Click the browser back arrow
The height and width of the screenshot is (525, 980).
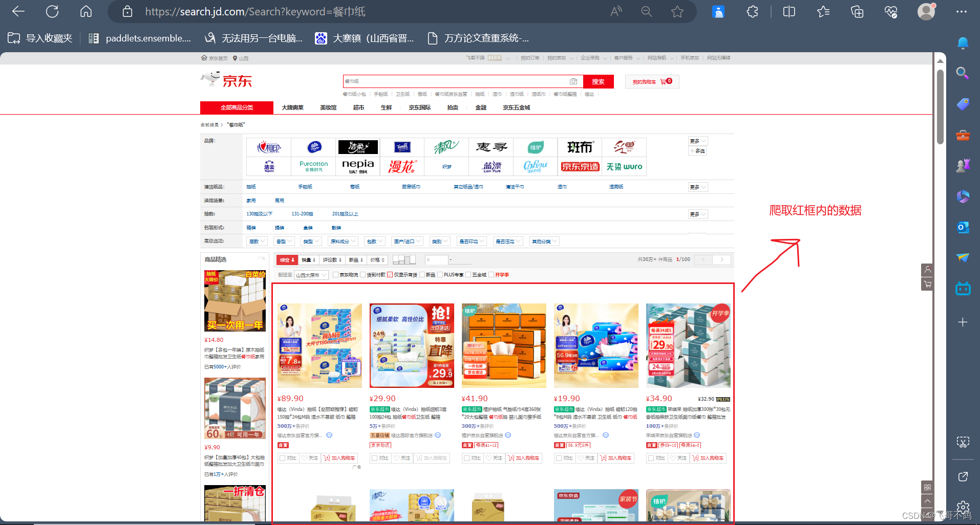tap(18, 11)
